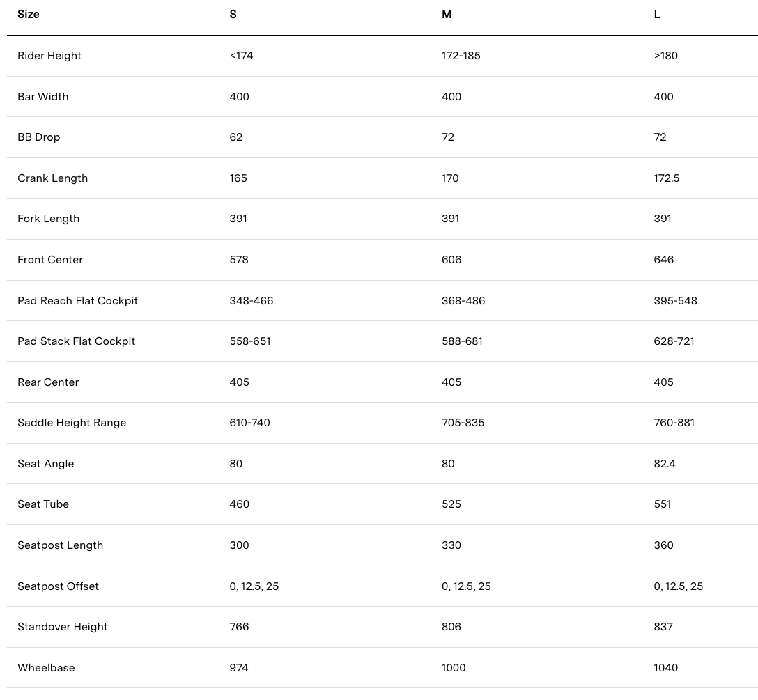Click Seat Angle value 82.4
The image size is (758, 700).
coord(665,464)
